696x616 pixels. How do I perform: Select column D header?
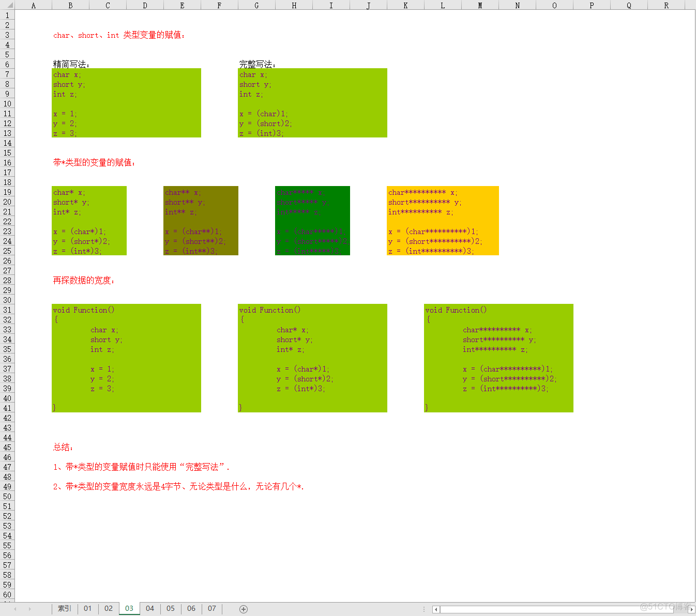(145, 5)
